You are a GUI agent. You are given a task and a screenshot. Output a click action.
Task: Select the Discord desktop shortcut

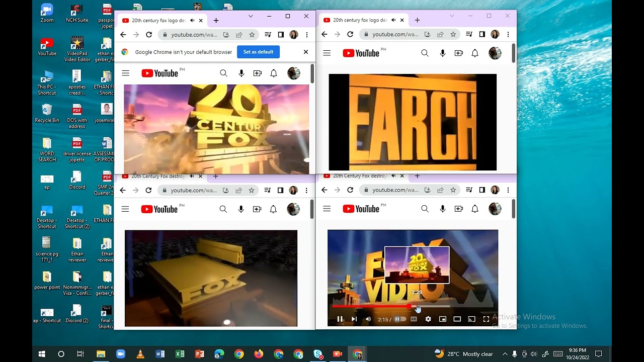pyautogui.click(x=77, y=180)
